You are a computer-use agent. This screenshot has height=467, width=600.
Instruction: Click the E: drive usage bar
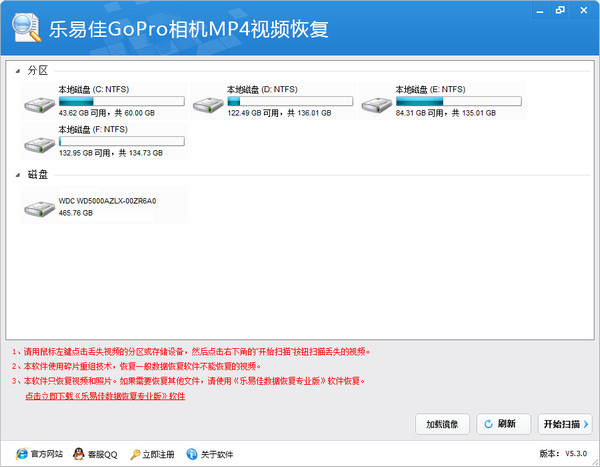coord(458,101)
